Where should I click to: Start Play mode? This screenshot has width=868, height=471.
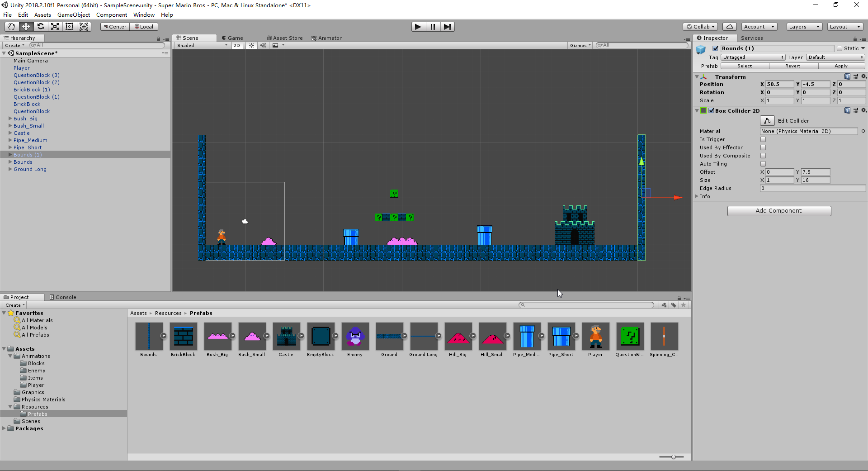[x=418, y=27]
